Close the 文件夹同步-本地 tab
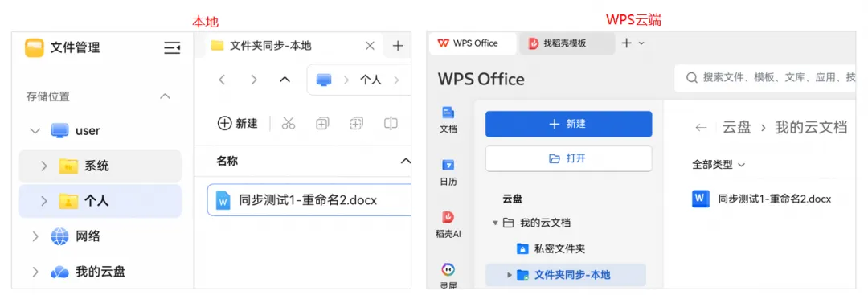868x295 pixels. [x=371, y=46]
